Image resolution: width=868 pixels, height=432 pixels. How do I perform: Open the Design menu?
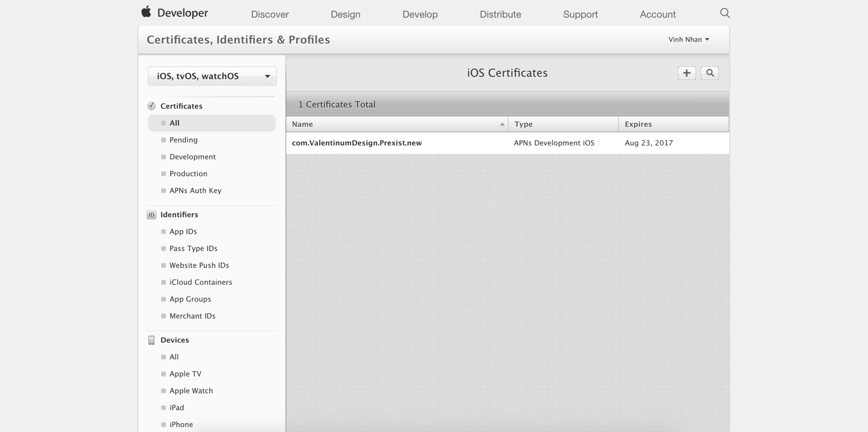(346, 14)
